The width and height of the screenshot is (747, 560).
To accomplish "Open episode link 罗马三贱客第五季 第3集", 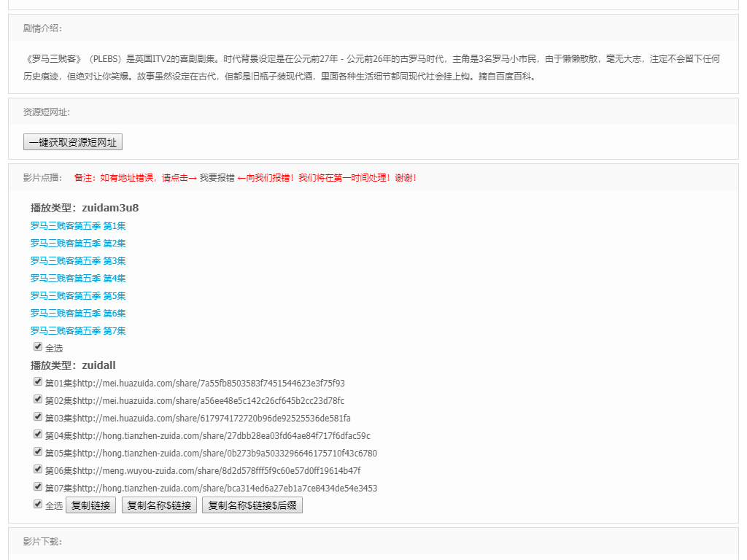I will point(78,261).
